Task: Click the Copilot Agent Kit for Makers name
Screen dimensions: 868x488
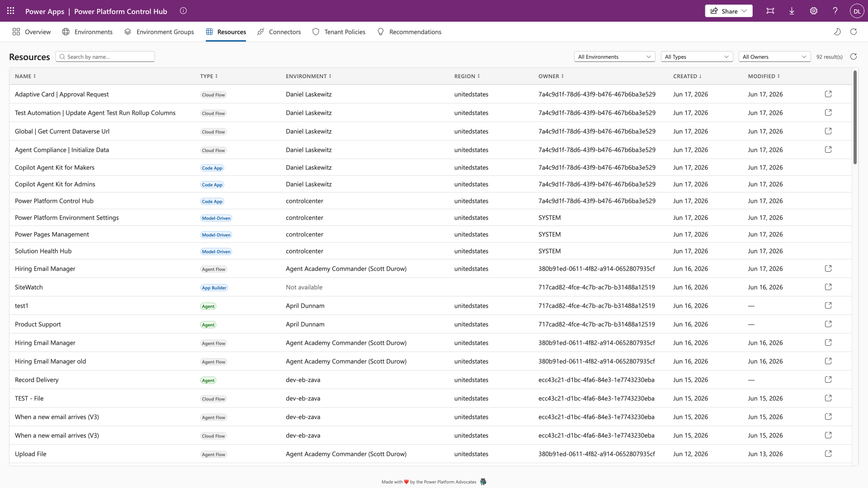Action: pos(55,167)
